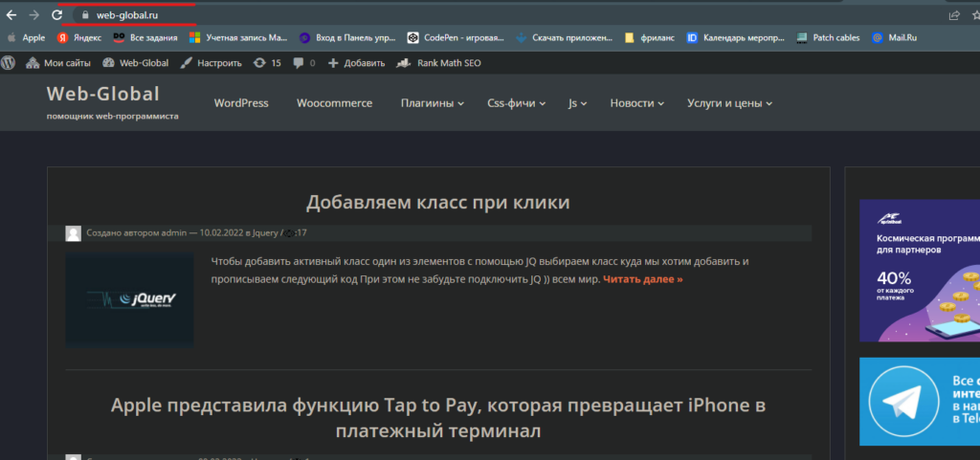
Task: Click the jQuery post thumbnail
Action: click(x=129, y=300)
